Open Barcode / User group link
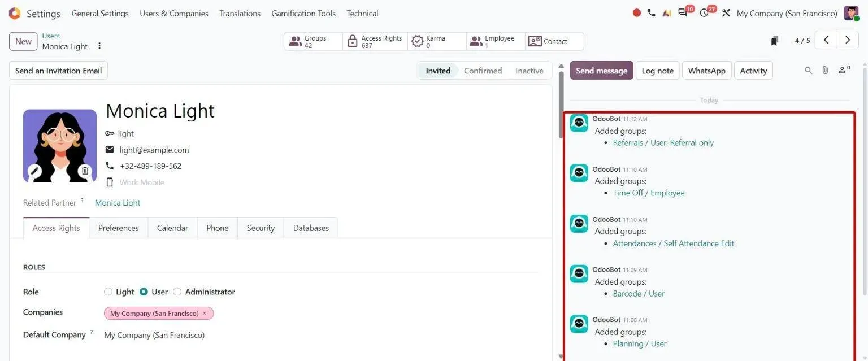The width and height of the screenshot is (868, 361). click(x=639, y=293)
